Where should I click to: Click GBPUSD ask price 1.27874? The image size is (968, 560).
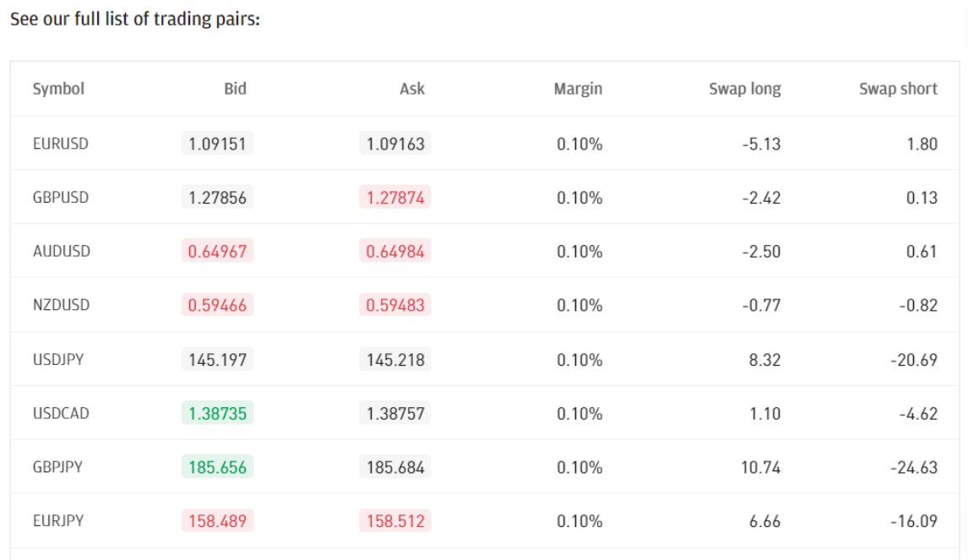[x=395, y=198]
